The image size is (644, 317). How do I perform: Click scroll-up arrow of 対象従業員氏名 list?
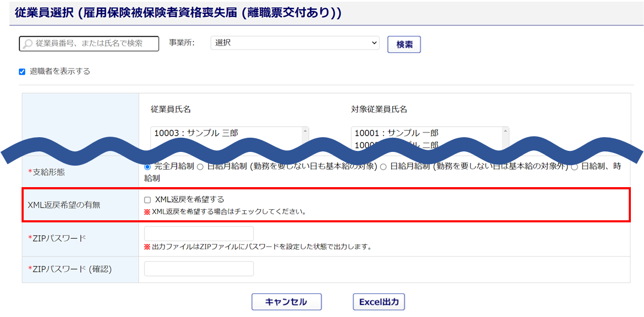tap(505, 131)
